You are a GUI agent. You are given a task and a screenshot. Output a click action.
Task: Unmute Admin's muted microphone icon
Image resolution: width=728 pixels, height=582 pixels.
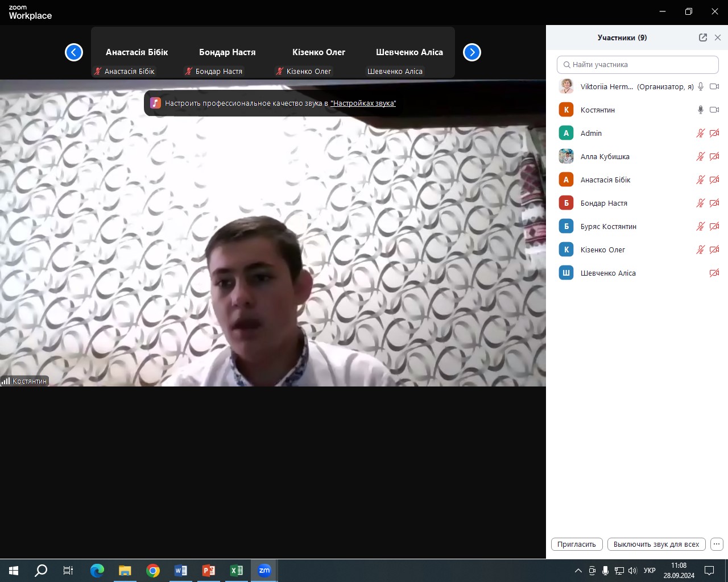701,133
